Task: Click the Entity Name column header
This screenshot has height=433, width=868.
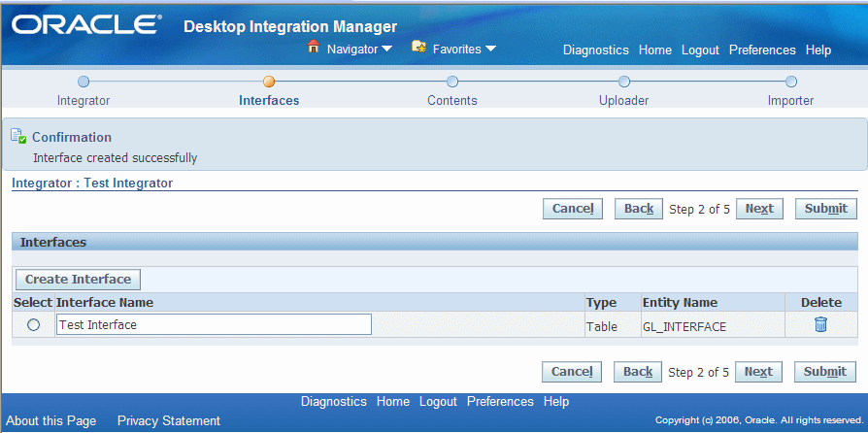Action: coord(680,302)
